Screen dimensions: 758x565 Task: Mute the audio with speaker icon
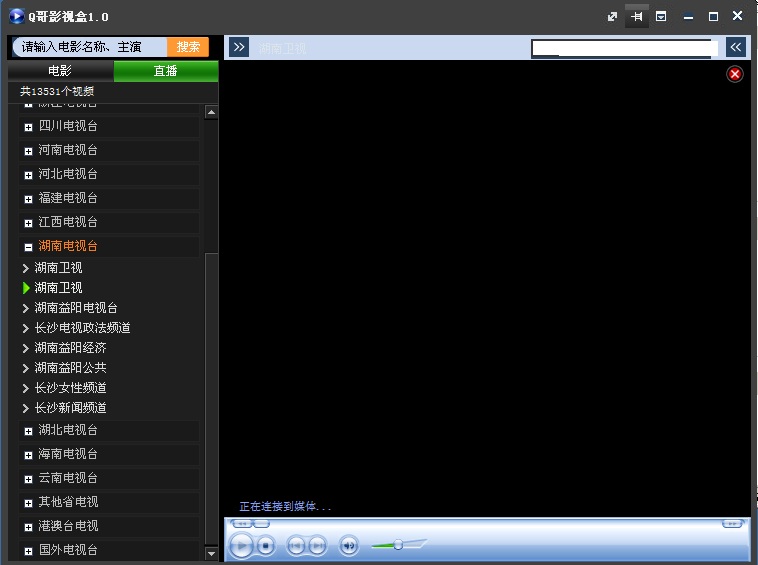[x=349, y=545]
